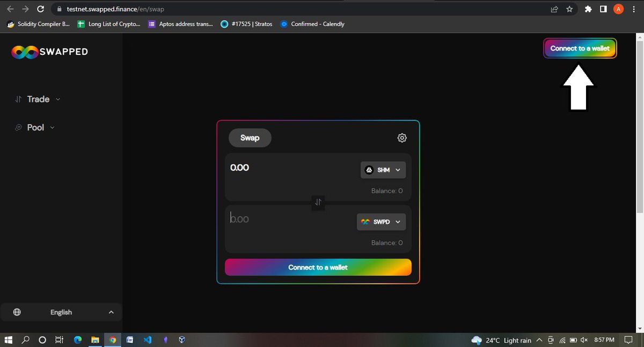Open Word from the taskbar

point(130,340)
